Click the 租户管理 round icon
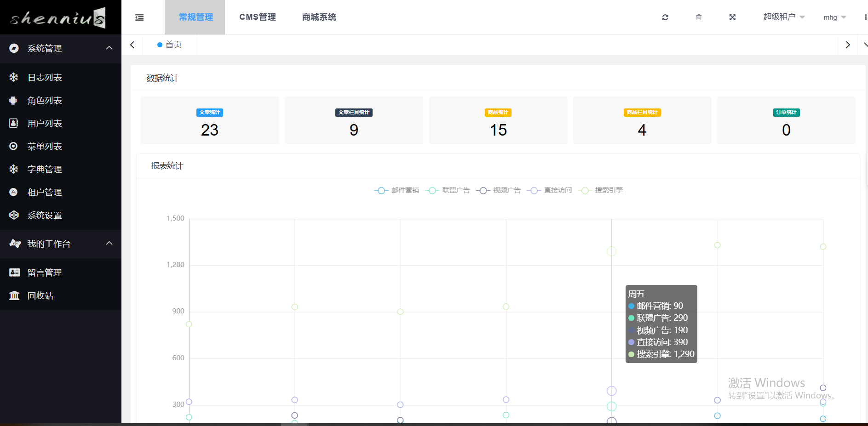The width and height of the screenshot is (868, 426). [14, 192]
